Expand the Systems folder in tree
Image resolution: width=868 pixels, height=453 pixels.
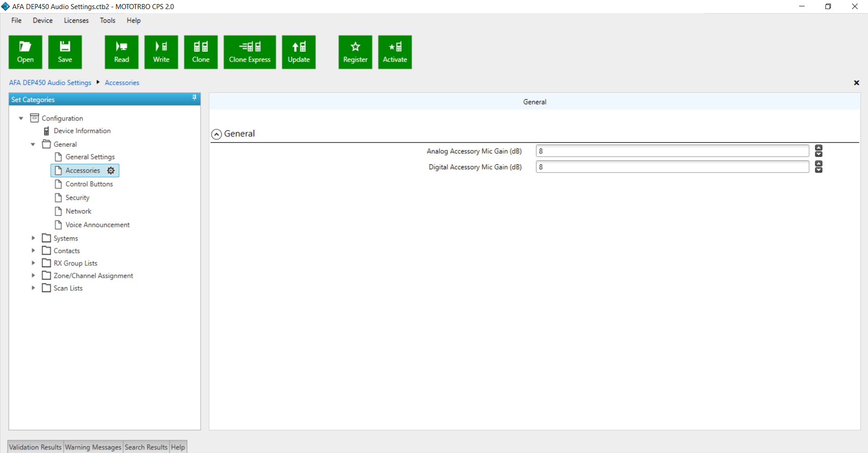[x=33, y=238]
